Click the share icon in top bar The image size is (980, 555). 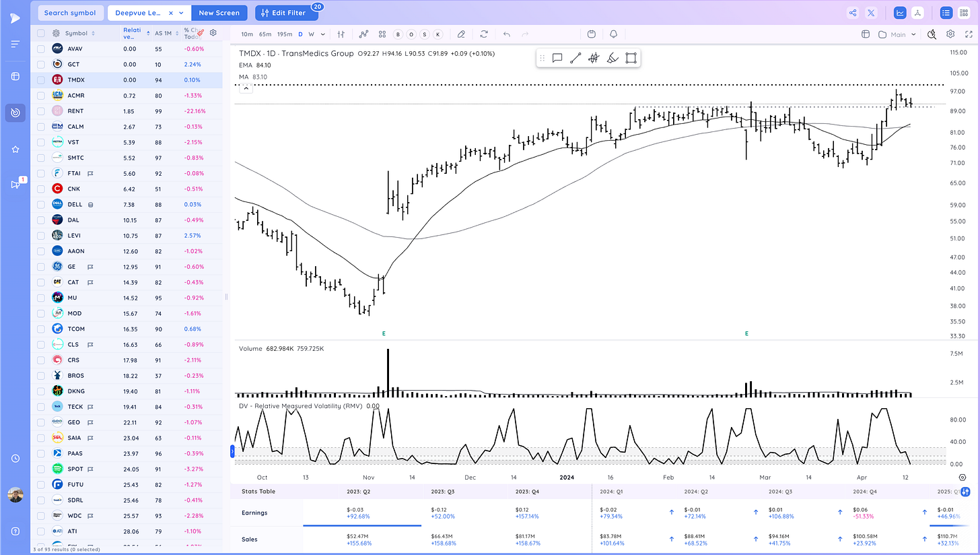tap(853, 13)
